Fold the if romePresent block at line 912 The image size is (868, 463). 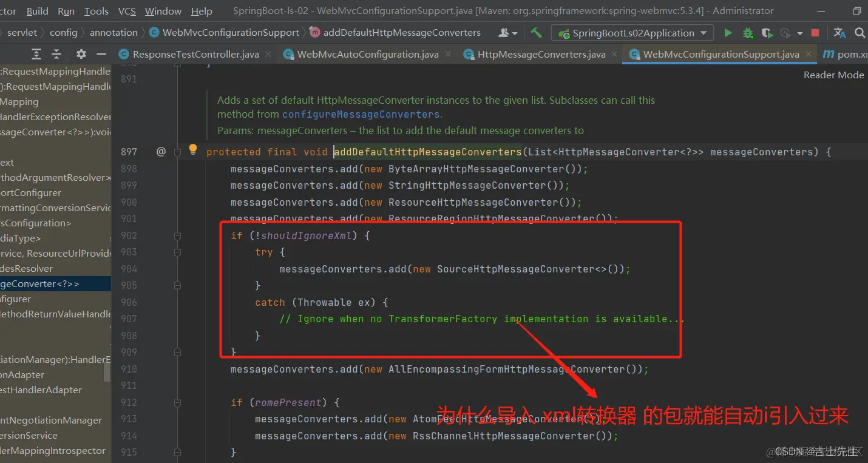(x=177, y=402)
